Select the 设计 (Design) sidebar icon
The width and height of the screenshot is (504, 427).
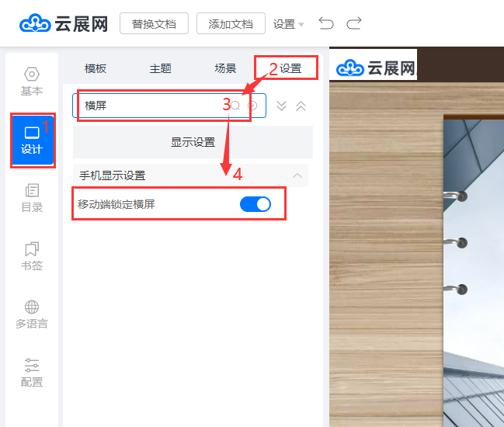[x=32, y=140]
